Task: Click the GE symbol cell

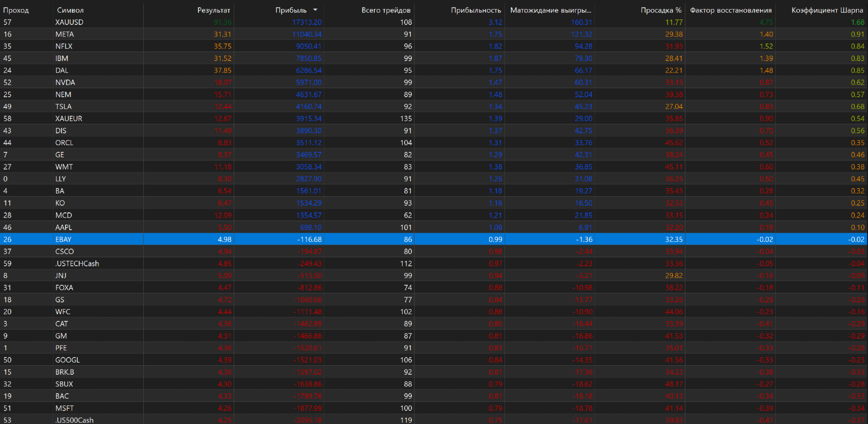Action: (60, 155)
